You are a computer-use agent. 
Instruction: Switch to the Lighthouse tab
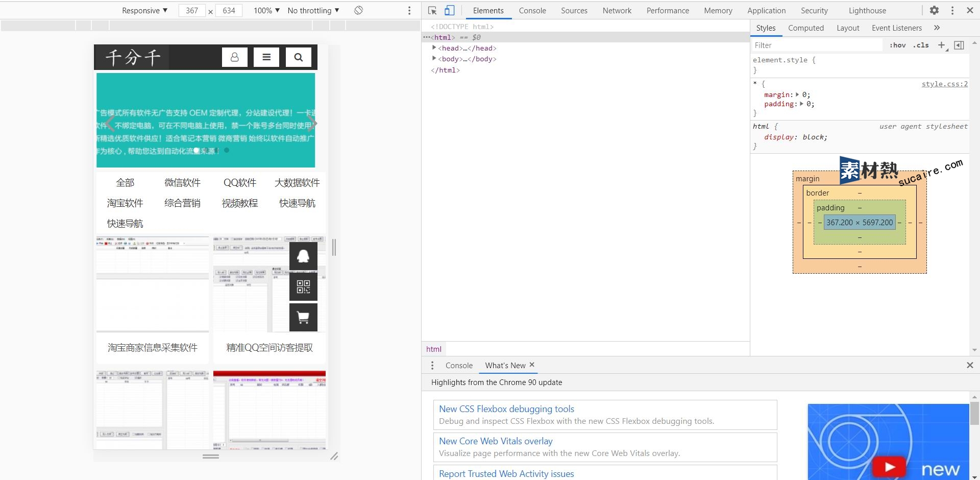(x=867, y=10)
